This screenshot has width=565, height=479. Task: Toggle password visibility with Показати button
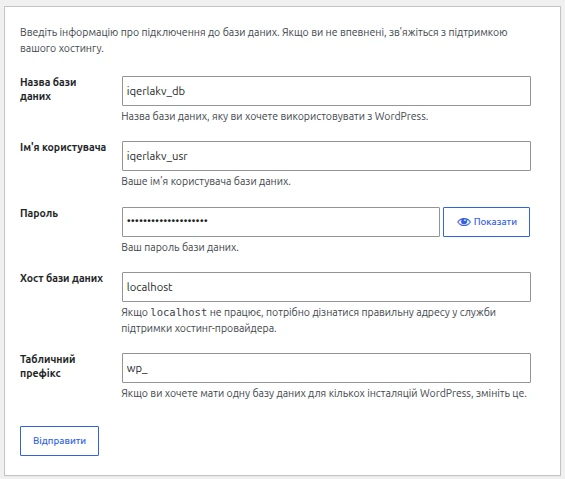[x=486, y=222]
